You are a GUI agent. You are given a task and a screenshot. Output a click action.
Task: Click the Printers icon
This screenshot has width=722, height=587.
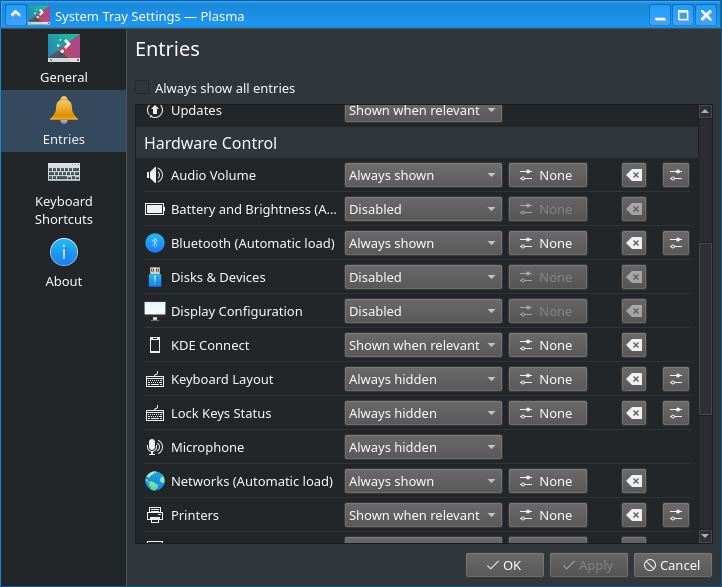(155, 515)
